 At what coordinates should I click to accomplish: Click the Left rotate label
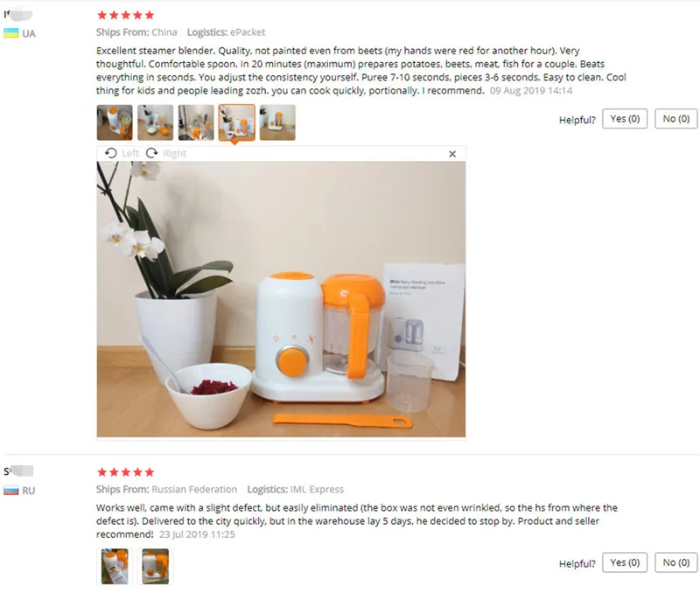[130, 153]
